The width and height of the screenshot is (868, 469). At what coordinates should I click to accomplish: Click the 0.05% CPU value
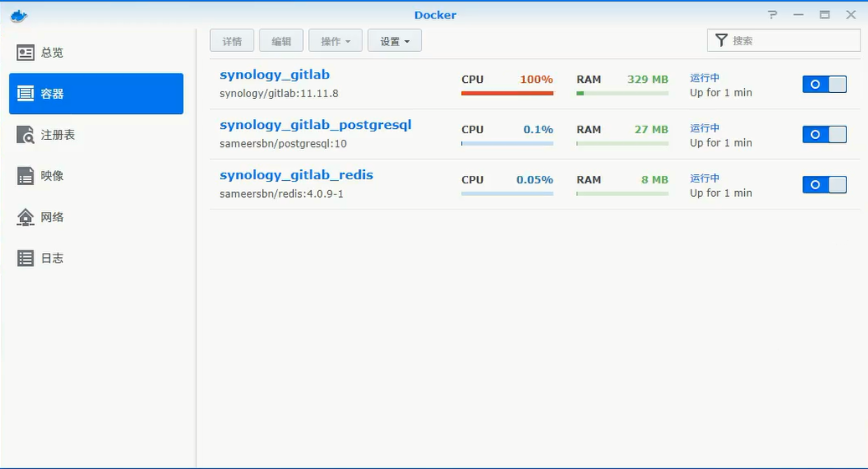[535, 180]
